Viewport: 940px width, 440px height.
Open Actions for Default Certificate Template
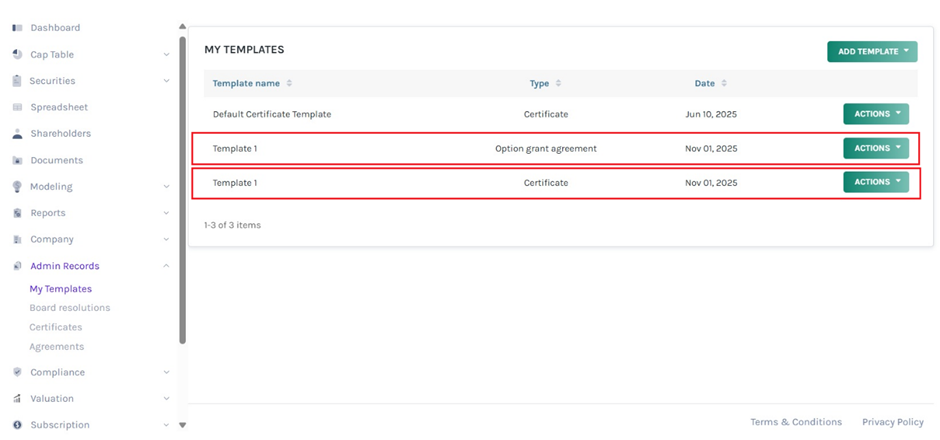[875, 114]
